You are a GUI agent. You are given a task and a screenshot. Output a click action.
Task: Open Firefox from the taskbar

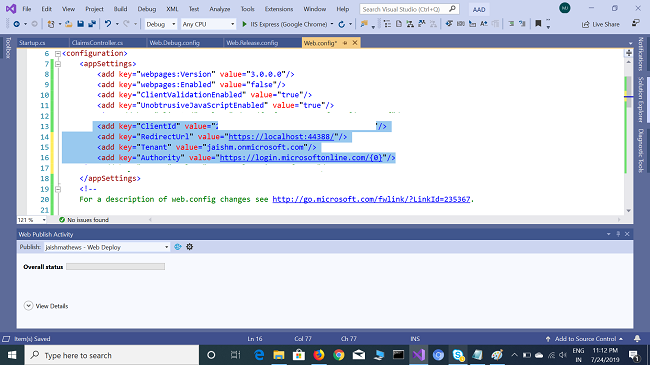click(x=319, y=355)
